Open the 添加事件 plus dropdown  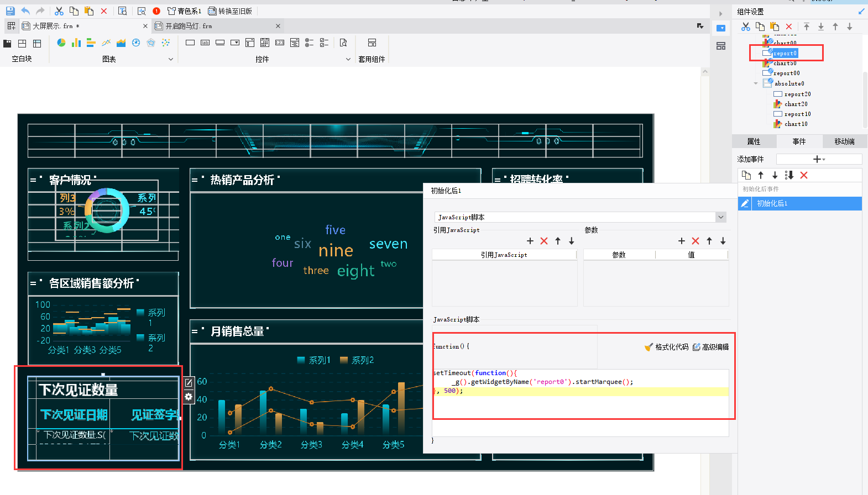pos(819,159)
